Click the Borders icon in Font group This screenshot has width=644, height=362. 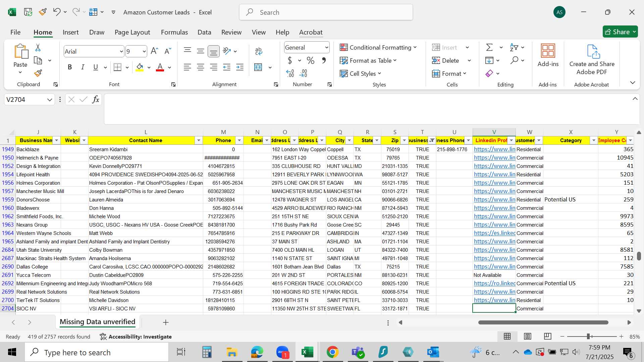tap(117, 67)
